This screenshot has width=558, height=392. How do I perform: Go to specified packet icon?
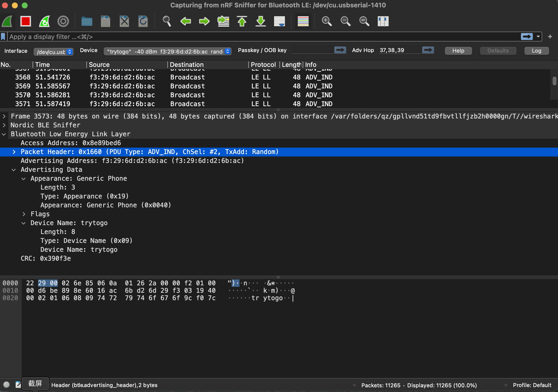tap(223, 21)
